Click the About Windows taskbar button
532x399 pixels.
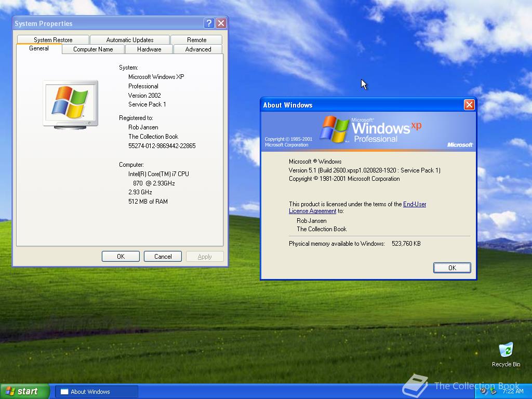point(96,392)
